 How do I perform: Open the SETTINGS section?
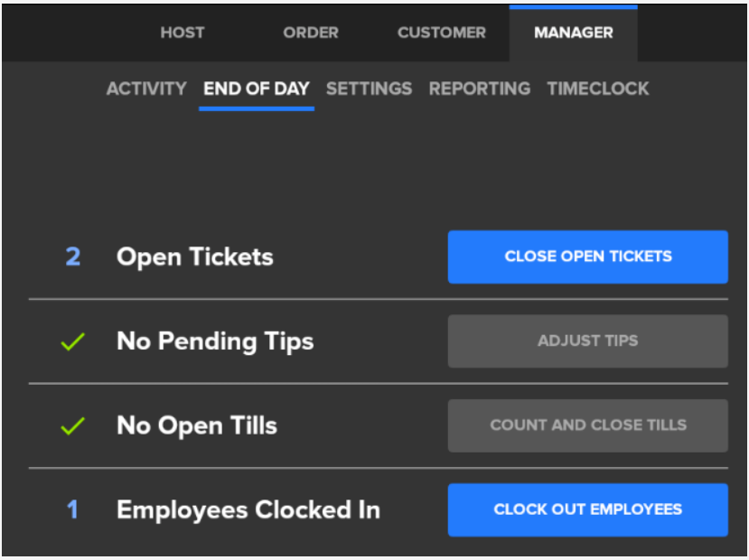pyautogui.click(x=369, y=89)
